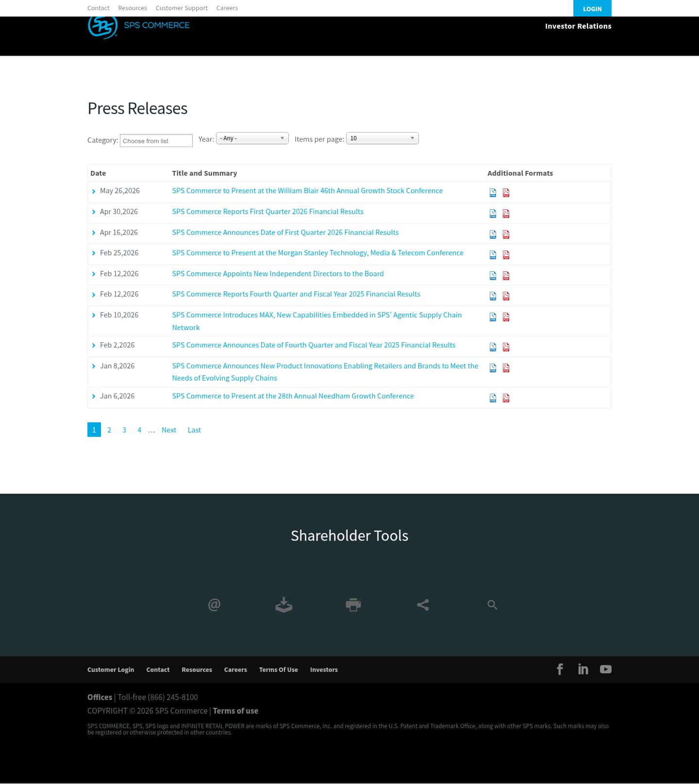Image resolution: width=699 pixels, height=784 pixels.
Task: Expand the Apr 30,2026 row chevron
Action: [94, 212]
